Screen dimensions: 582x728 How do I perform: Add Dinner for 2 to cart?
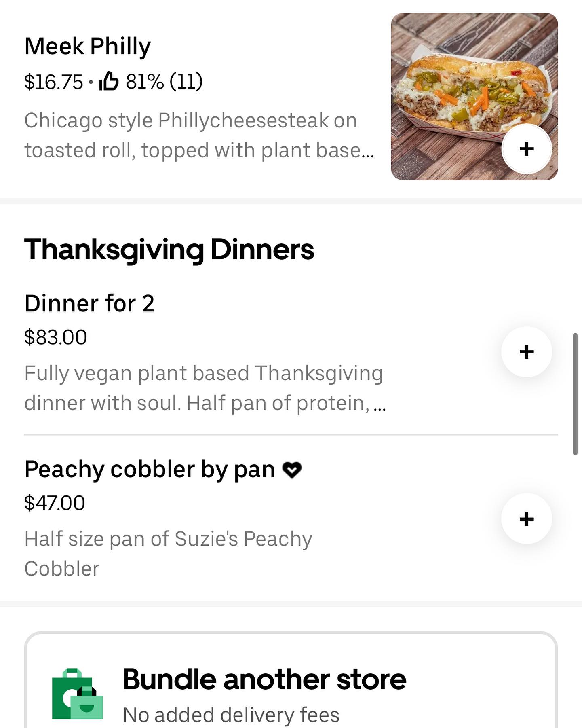click(x=526, y=351)
